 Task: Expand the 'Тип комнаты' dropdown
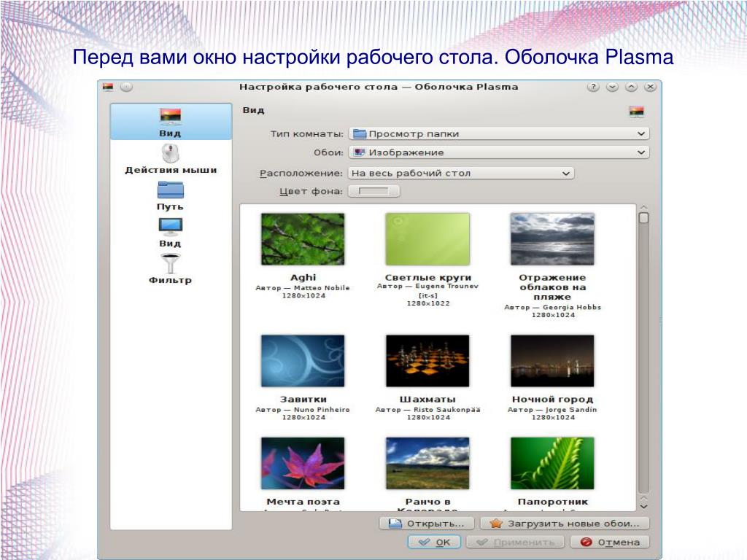pos(499,134)
